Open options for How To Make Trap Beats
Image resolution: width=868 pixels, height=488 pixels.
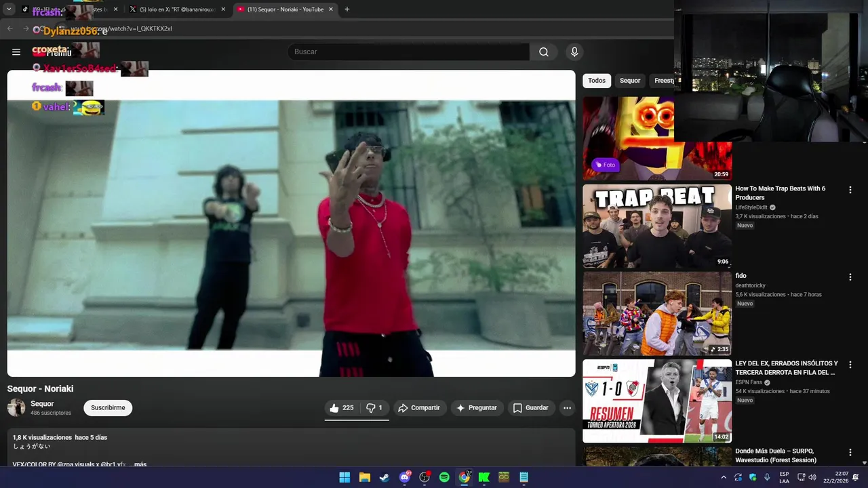coord(850,190)
